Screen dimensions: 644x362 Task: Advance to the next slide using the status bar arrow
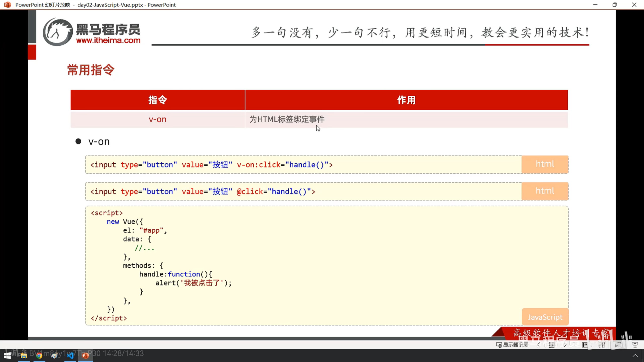click(565, 345)
